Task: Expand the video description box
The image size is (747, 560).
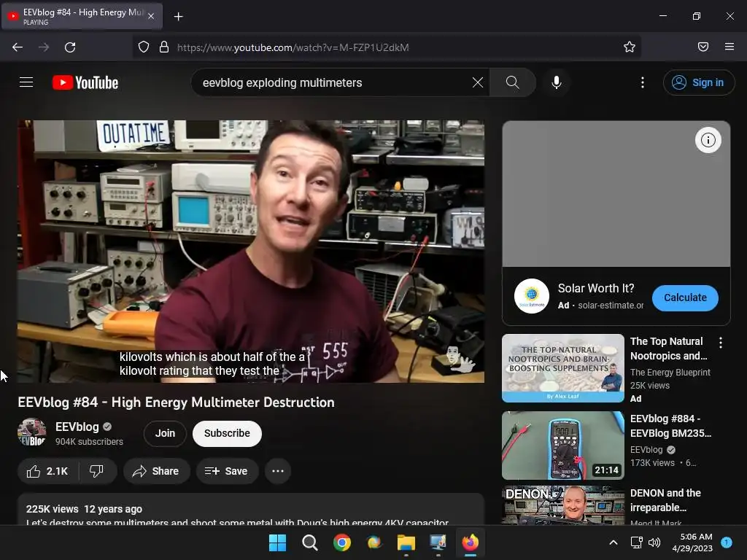Action: point(251,510)
